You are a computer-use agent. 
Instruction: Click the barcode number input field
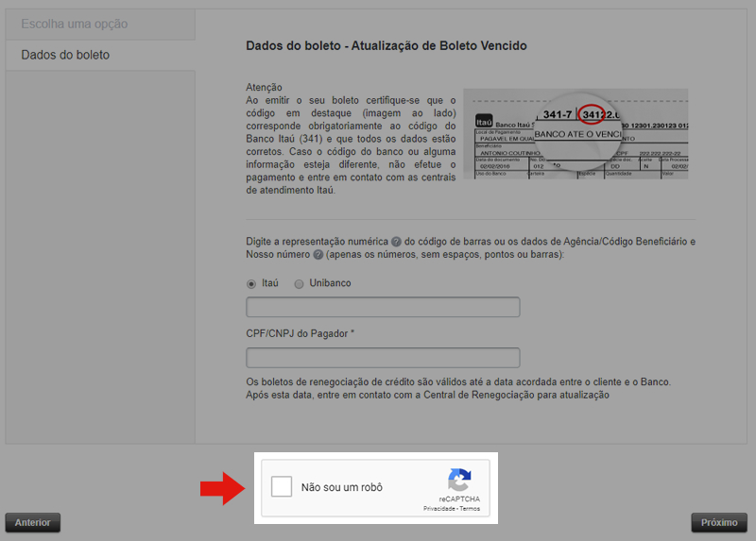coord(383,307)
